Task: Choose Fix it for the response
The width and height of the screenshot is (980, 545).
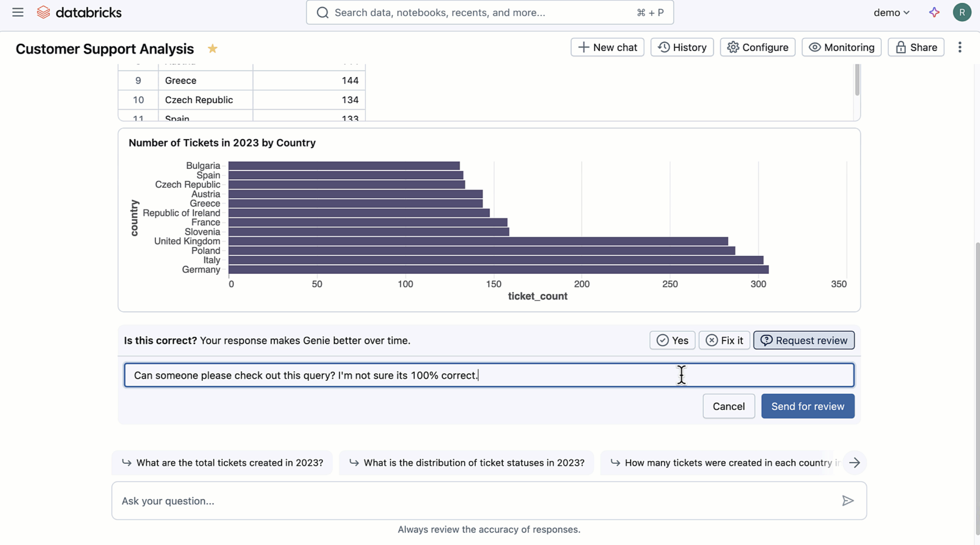Action: click(x=724, y=340)
